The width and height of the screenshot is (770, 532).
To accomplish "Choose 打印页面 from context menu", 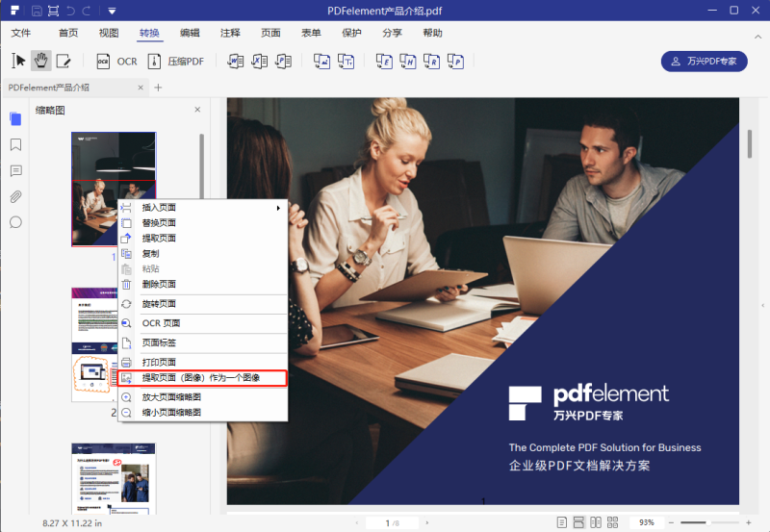I will (x=202, y=362).
